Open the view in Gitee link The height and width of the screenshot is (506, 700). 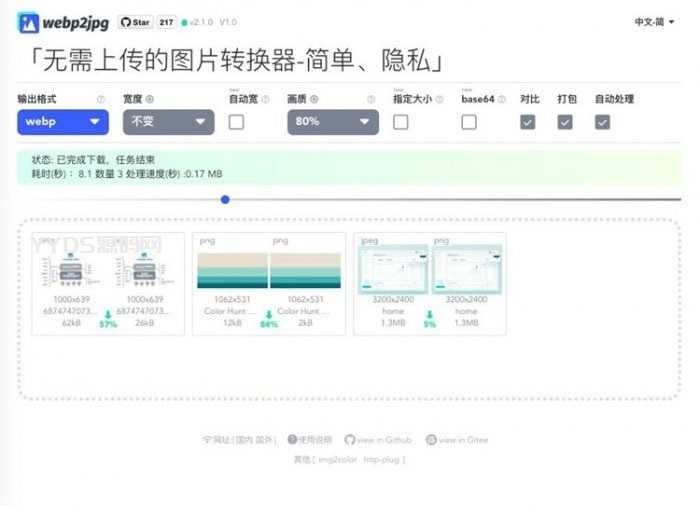(x=457, y=440)
